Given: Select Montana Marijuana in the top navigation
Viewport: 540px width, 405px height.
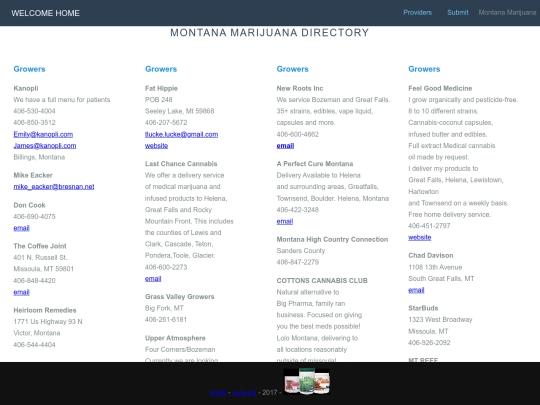Looking at the screenshot, I should [507, 13].
